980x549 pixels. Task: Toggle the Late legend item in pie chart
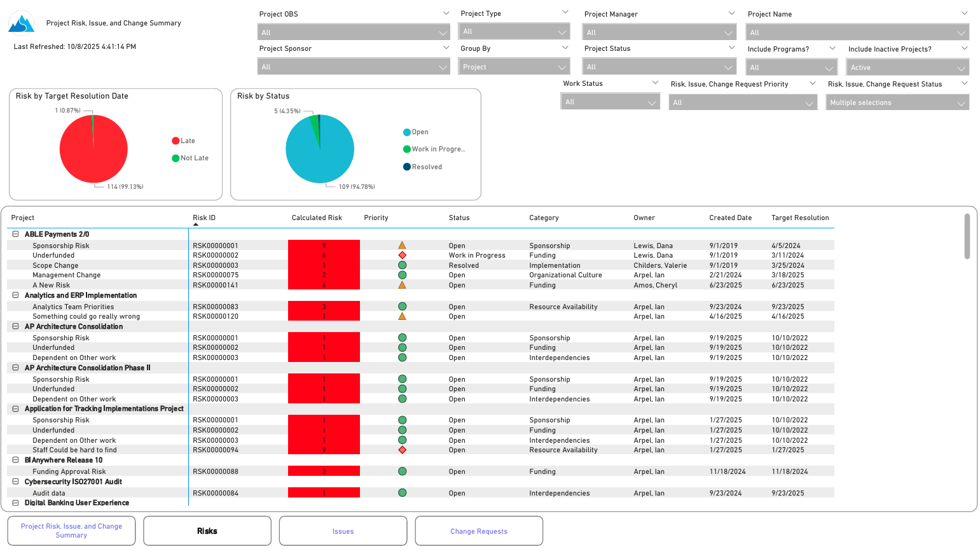183,141
